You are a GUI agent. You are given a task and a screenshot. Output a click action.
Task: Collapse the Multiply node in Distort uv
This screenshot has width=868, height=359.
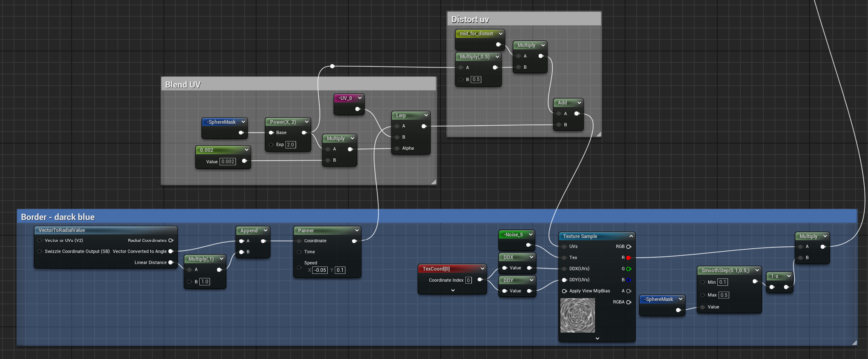(543, 45)
